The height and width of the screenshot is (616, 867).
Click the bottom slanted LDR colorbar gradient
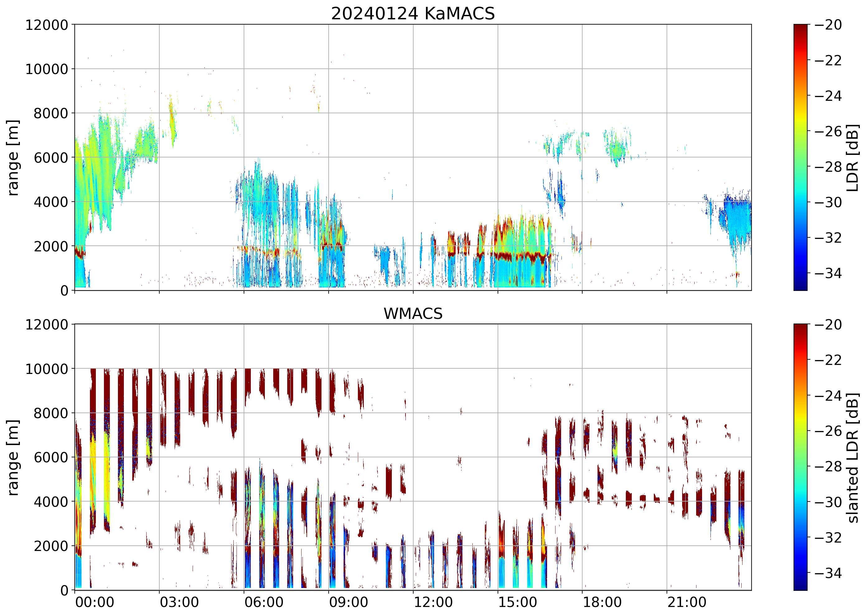(800, 457)
